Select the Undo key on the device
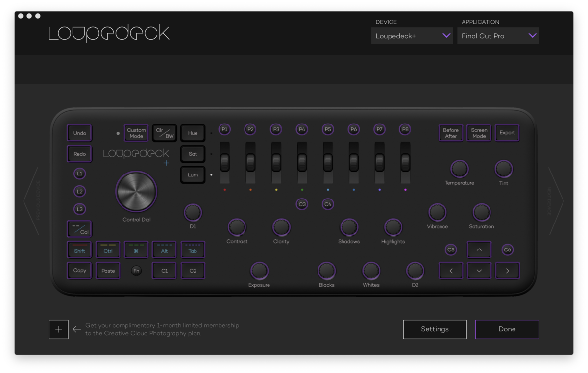The width and height of the screenshot is (588, 373). point(79,133)
